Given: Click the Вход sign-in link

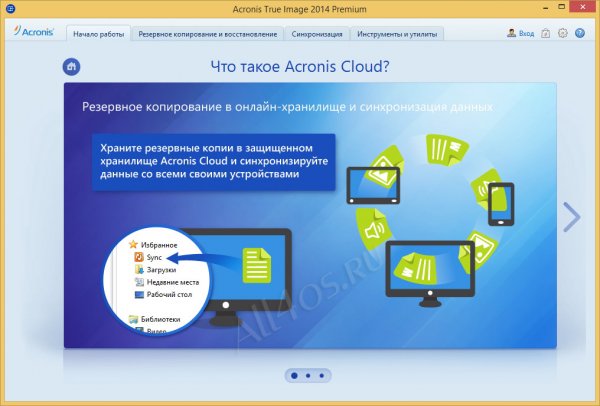Looking at the screenshot, I should point(527,34).
